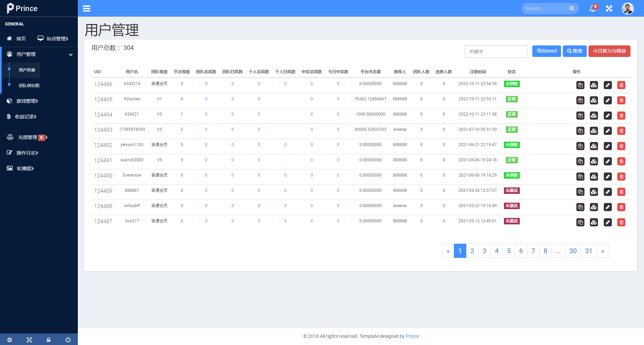Open the Prince link in the footer

point(412,336)
